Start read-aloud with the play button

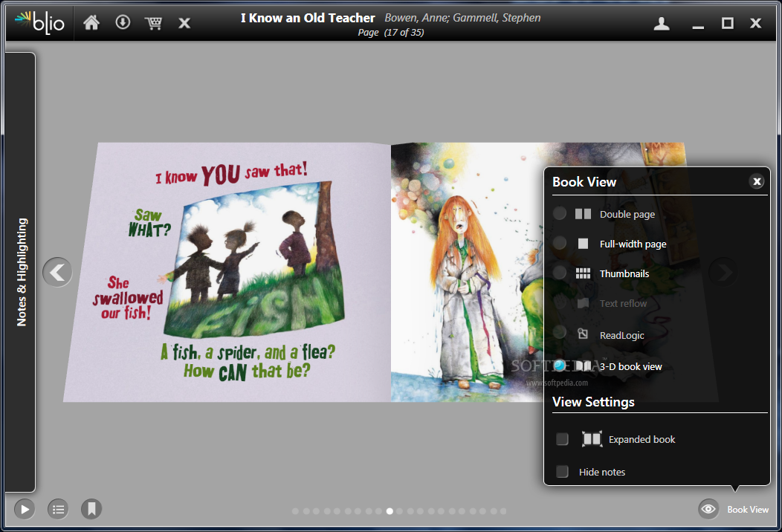tap(25, 509)
